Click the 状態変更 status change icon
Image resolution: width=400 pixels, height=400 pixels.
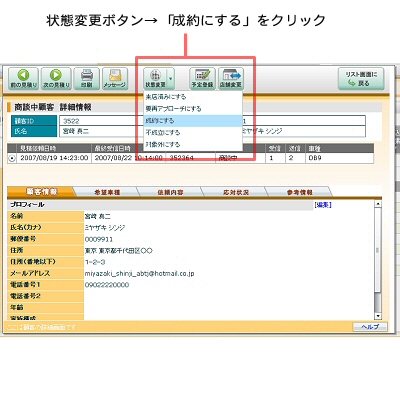pyautogui.click(x=155, y=78)
